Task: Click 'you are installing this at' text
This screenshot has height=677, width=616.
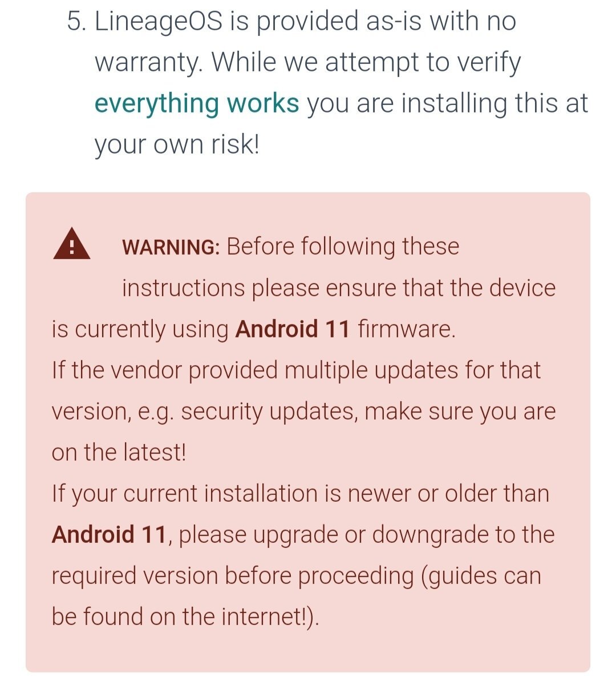Action: pyautogui.click(x=447, y=104)
